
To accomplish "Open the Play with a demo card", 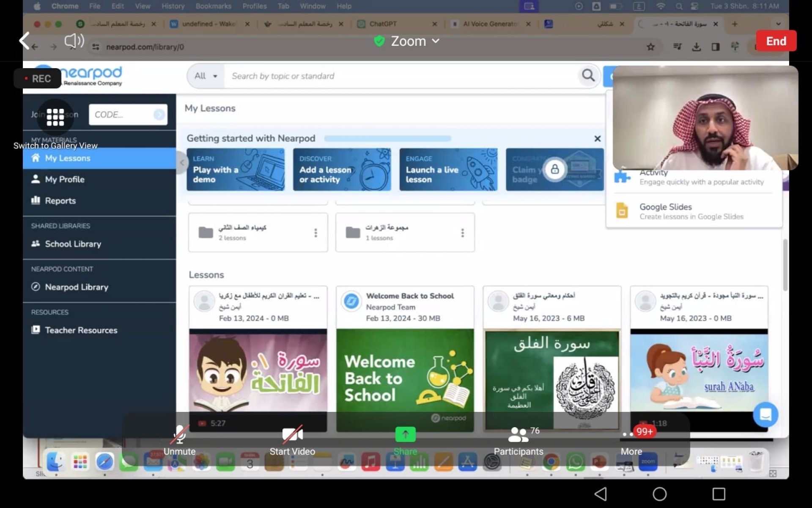I will pos(236,169).
